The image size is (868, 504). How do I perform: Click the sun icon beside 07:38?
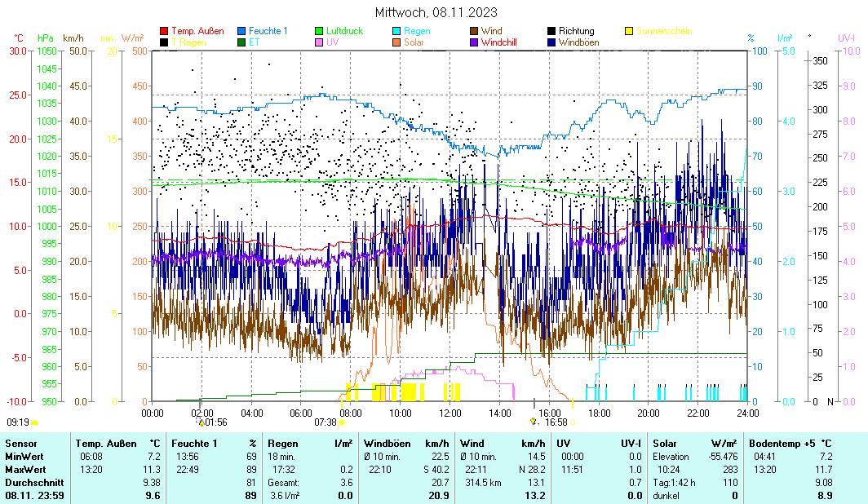pyautogui.click(x=342, y=422)
